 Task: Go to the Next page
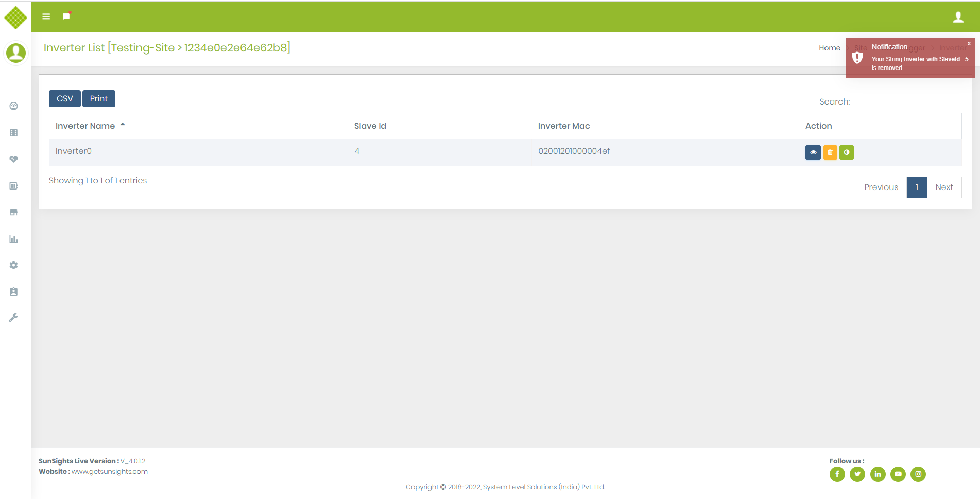[x=943, y=187]
